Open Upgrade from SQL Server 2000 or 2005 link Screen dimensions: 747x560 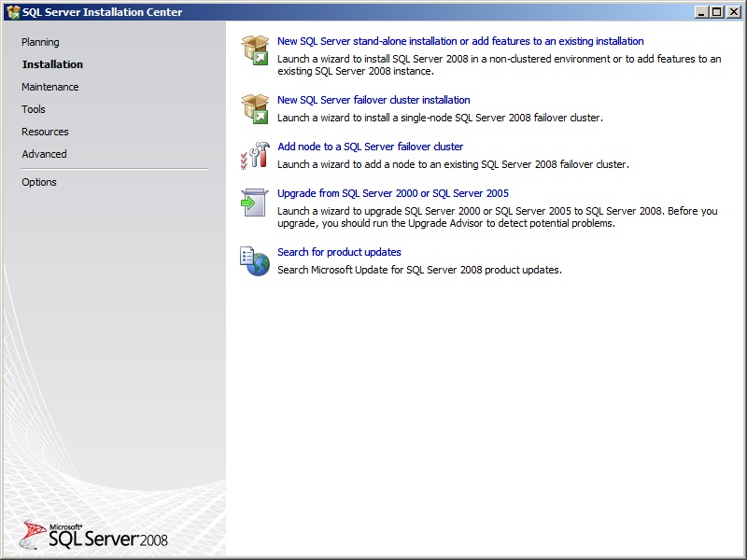(392, 193)
